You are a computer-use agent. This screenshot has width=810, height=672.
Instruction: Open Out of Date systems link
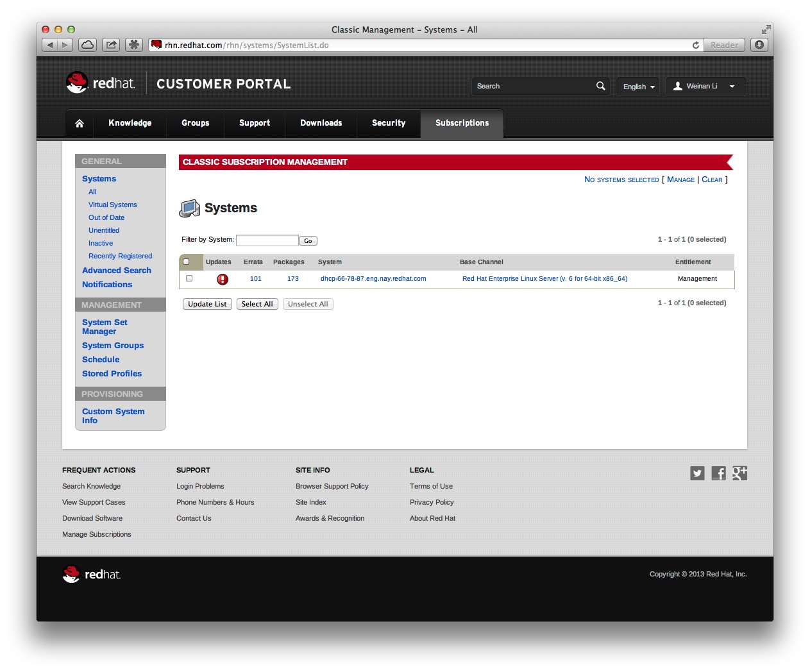(106, 217)
